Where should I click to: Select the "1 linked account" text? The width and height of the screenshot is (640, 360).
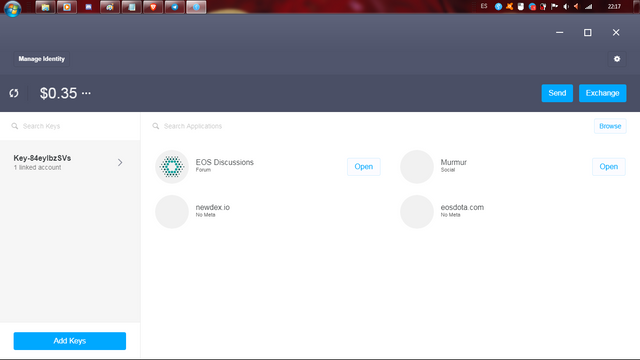click(38, 167)
